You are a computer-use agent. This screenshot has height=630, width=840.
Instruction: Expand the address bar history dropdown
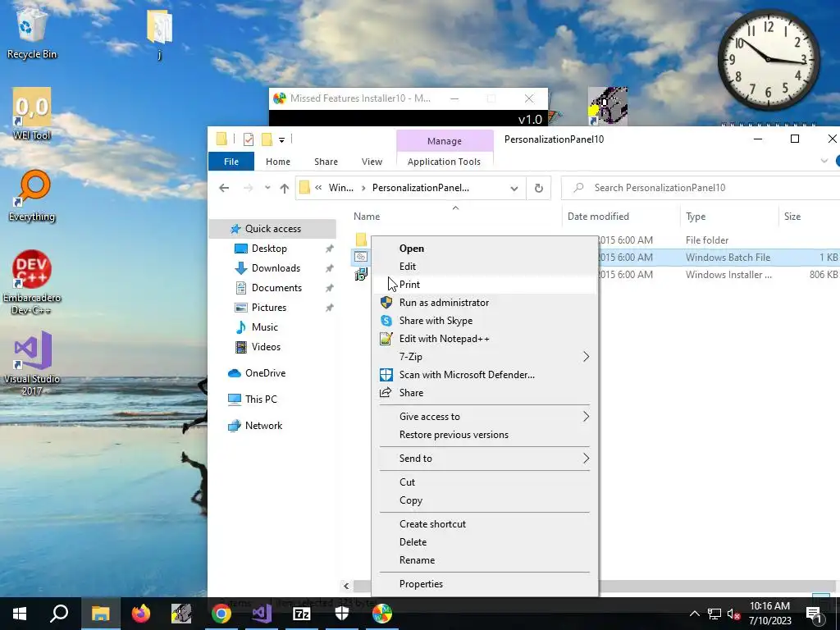click(514, 188)
